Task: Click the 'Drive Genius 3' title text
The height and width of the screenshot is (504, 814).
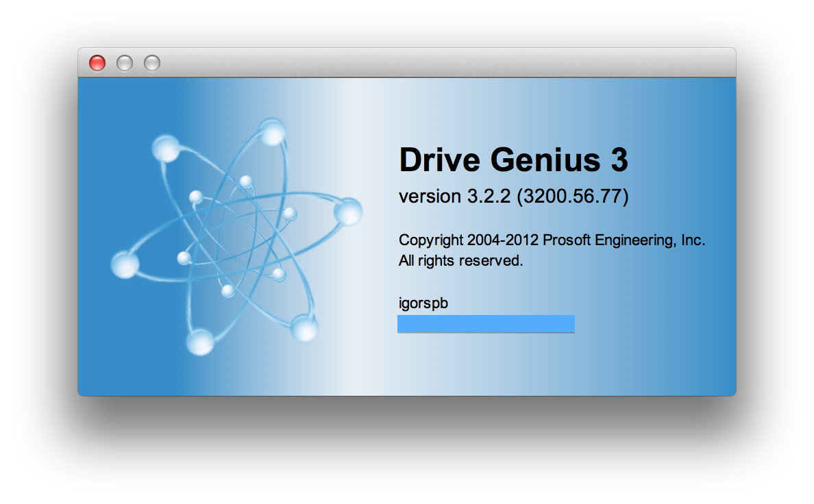Action: click(513, 160)
